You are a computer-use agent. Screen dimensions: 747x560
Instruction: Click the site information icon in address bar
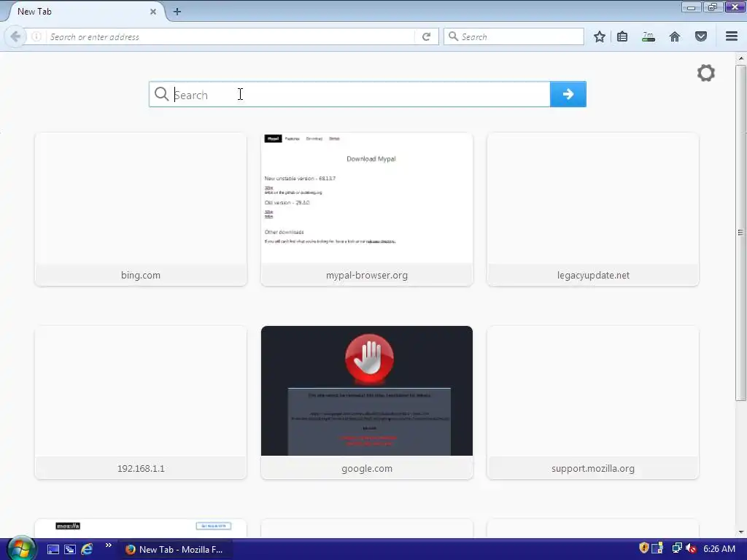(36, 36)
